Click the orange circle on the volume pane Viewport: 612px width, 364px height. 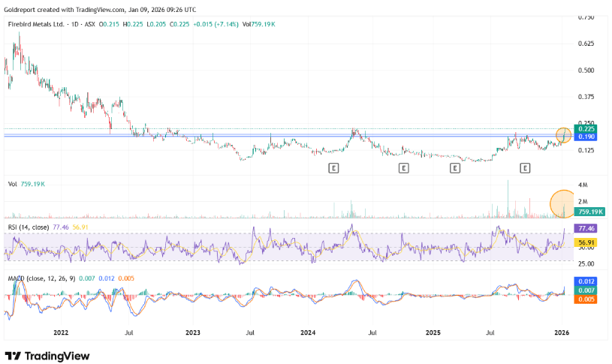pyautogui.click(x=562, y=203)
